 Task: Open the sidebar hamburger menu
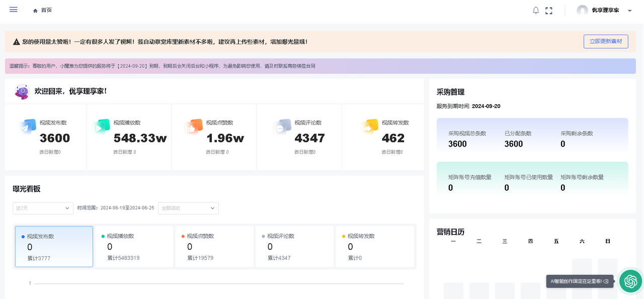[13, 9]
